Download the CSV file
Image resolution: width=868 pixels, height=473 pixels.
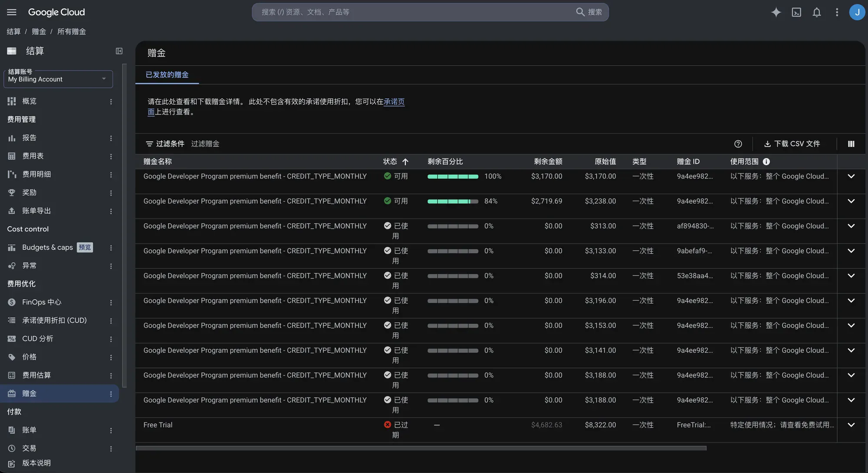point(792,144)
